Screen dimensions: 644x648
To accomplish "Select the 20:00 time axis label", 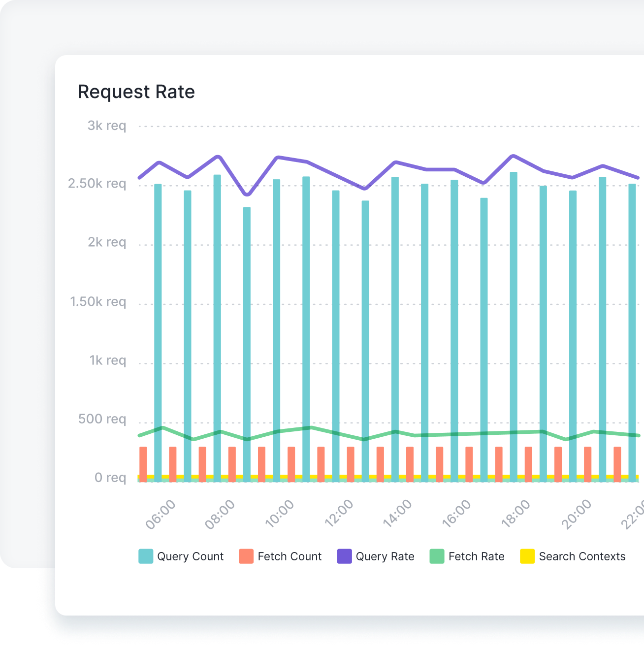I will tap(576, 515).
